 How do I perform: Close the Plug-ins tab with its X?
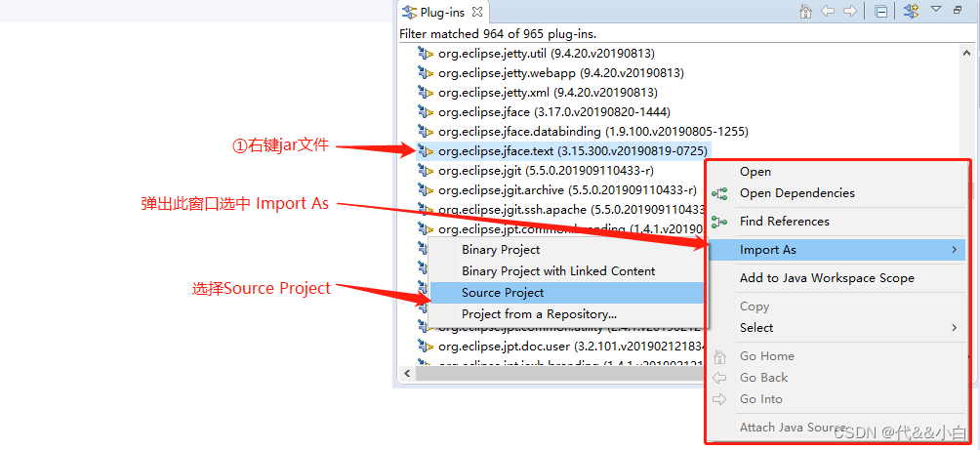tap(477, 12)
